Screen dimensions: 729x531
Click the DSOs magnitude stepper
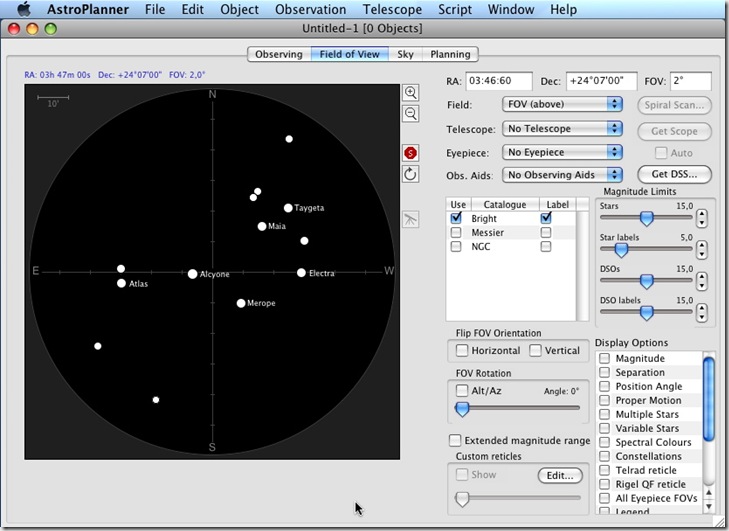(x=702, y=281)
